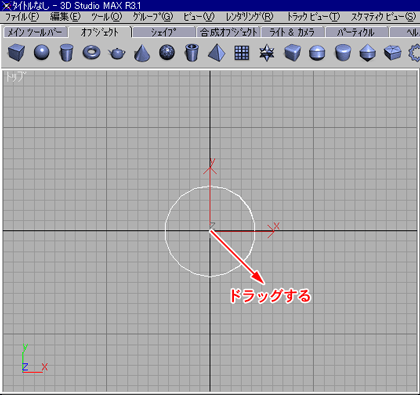Select the Box primitive icon
Image resolution: width=420 pixels, height=395 pixels.
pyautogui.click(x=16, y=53)
